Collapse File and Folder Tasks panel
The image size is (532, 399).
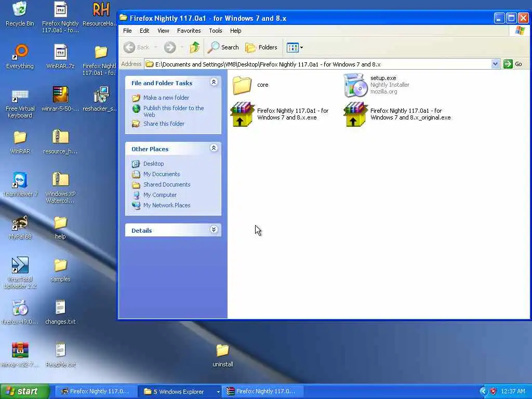[214, 83]
